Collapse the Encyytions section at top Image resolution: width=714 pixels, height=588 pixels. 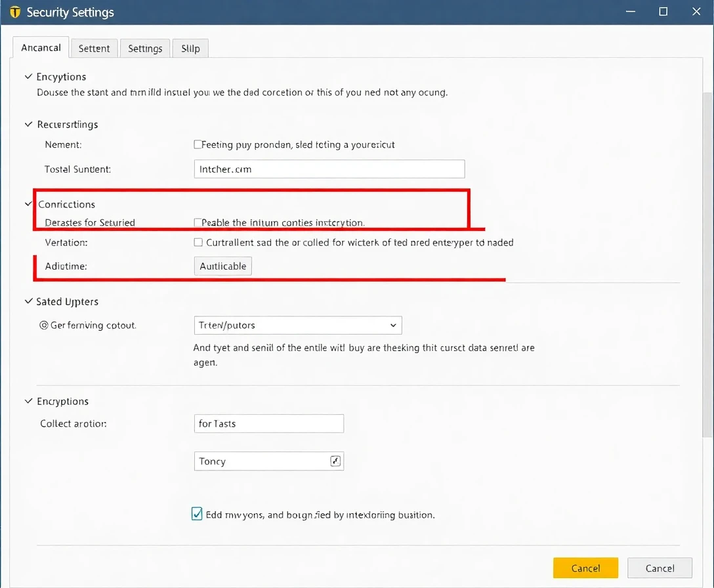tap(28, 77)
